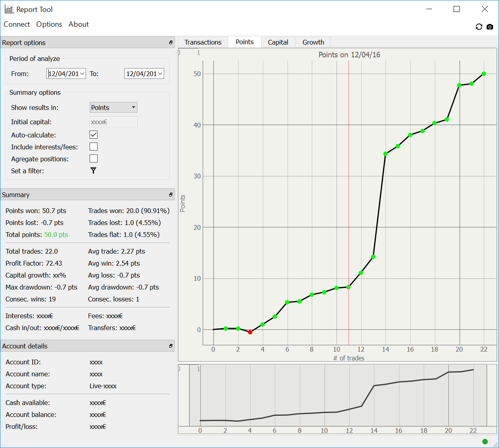The width and height of the screenshot is (499, 448).
Task: Click the refresh icon in the top right
Action: coord(479,27)
